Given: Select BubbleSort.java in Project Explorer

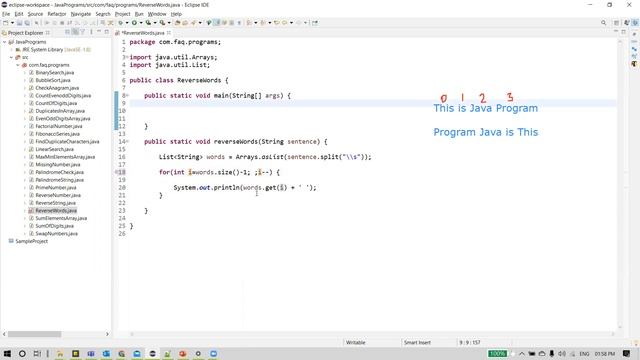Looking at the screenshot, I should click(53, 80).
